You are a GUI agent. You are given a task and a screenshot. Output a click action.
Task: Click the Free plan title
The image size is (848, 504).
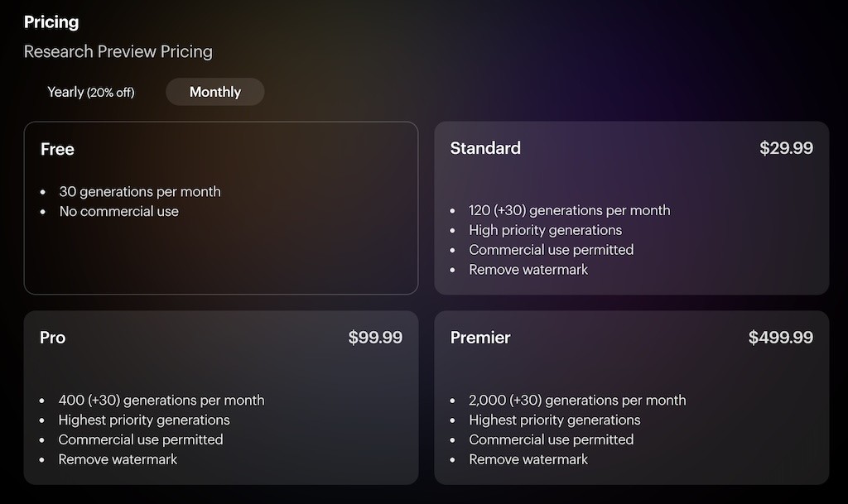(x=57, y=149)
